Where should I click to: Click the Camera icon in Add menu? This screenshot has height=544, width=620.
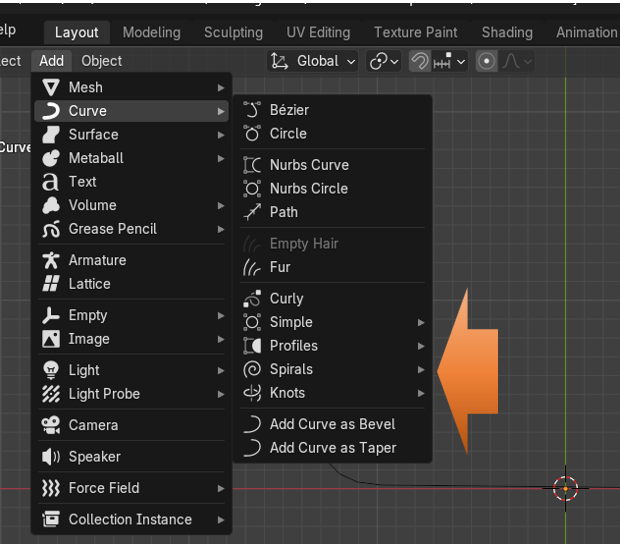coord(51,425)
